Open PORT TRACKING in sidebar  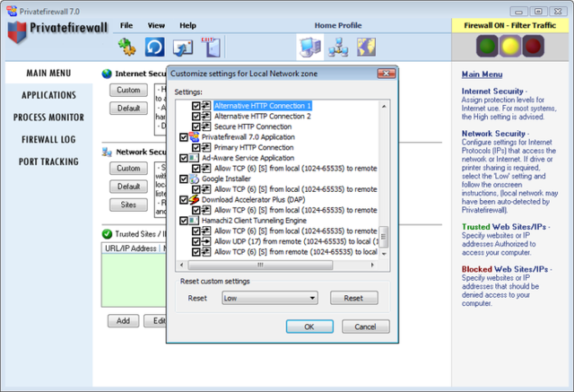(x=48, y=161)
